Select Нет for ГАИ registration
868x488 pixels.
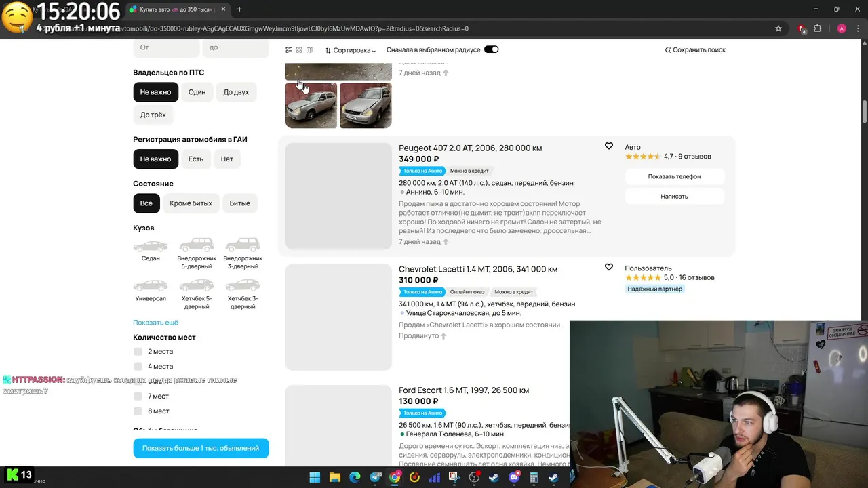click(x=227, y=159)
